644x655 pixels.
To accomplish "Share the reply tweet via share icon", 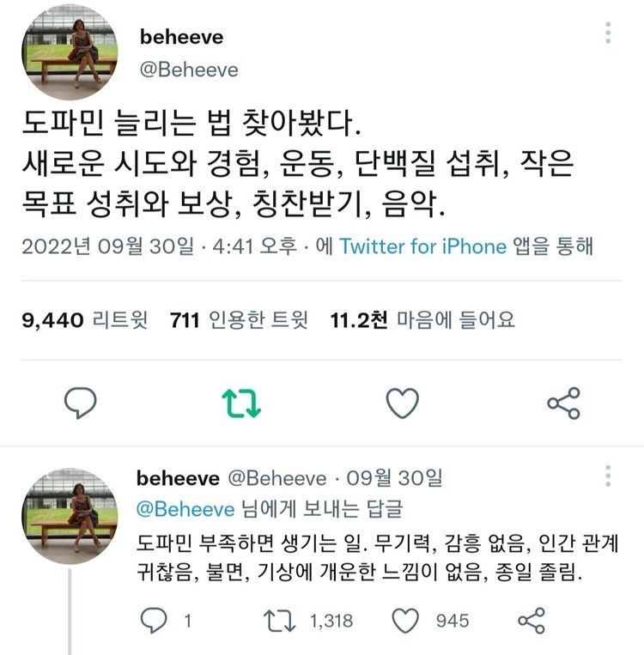I will 532,620.
